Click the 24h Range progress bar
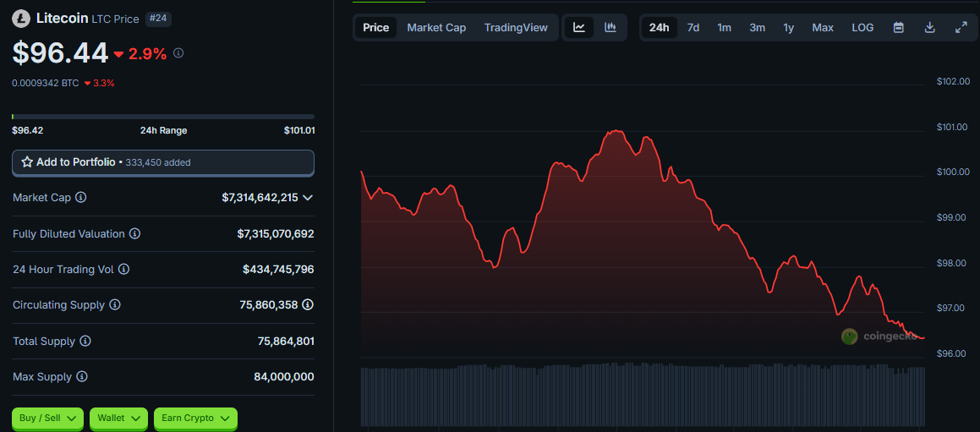This screenshot has height=432, width=980. coord(163,117)
